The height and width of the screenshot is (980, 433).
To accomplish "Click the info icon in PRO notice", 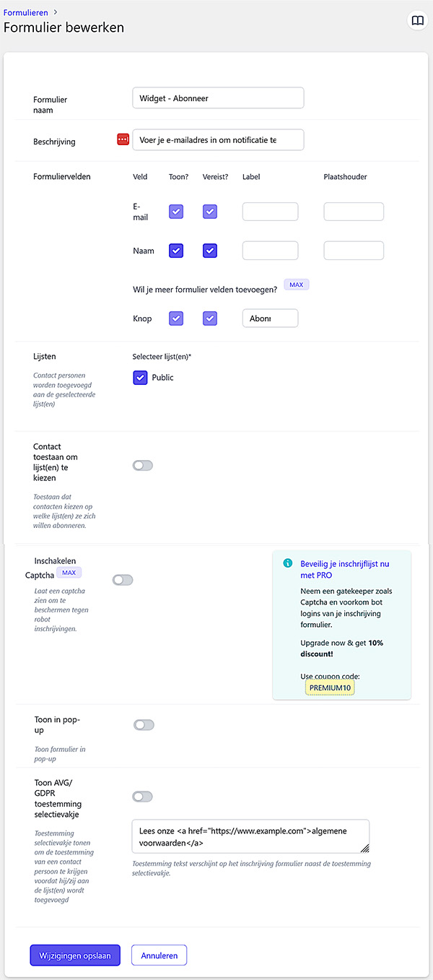I will click(x=287, y=563).
